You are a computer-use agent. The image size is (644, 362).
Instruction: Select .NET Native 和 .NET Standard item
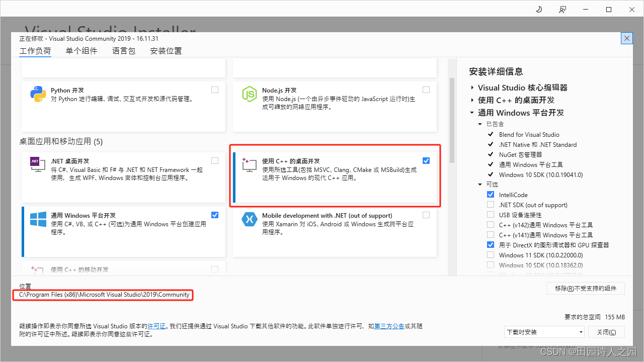(x=538, y=144)
